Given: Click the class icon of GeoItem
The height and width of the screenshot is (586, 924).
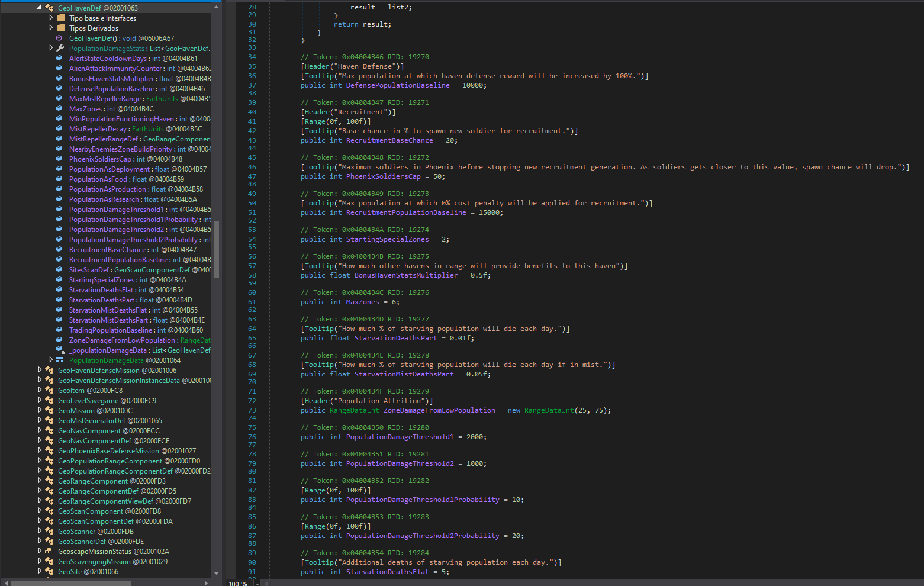Looking at the screenshot, I should [49, 390].
